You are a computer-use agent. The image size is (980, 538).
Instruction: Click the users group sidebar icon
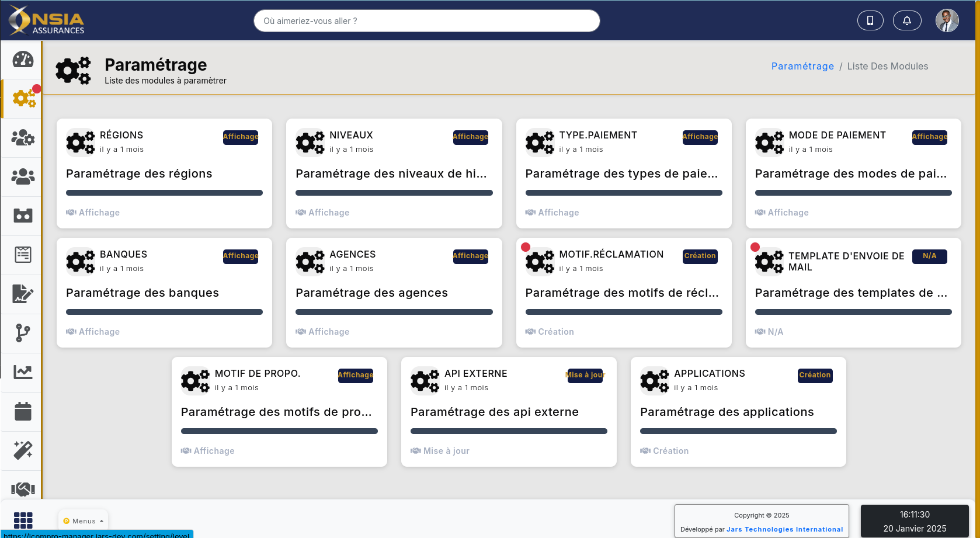tap(23, 176)
